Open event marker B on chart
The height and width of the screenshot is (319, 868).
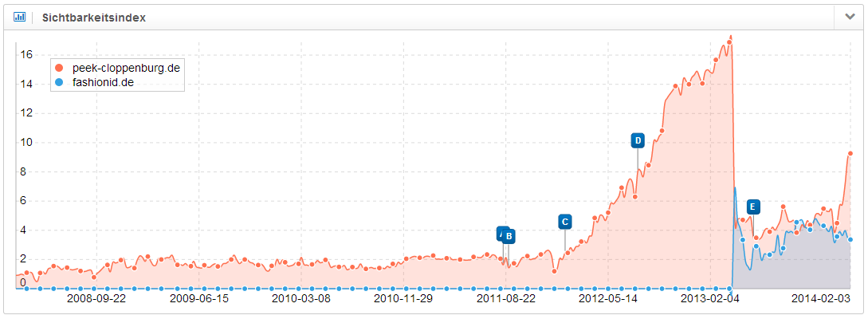pyautogui.click(x=509, y=236)
